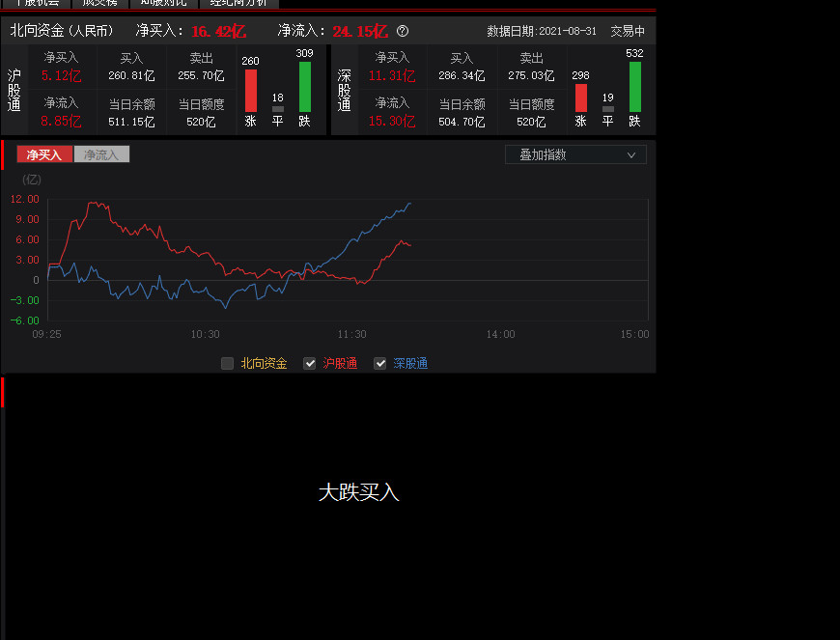Click 沪股通 当日余额 value 511.15亿
Viewport: 840px width, 640px height.
click(131, 122)
